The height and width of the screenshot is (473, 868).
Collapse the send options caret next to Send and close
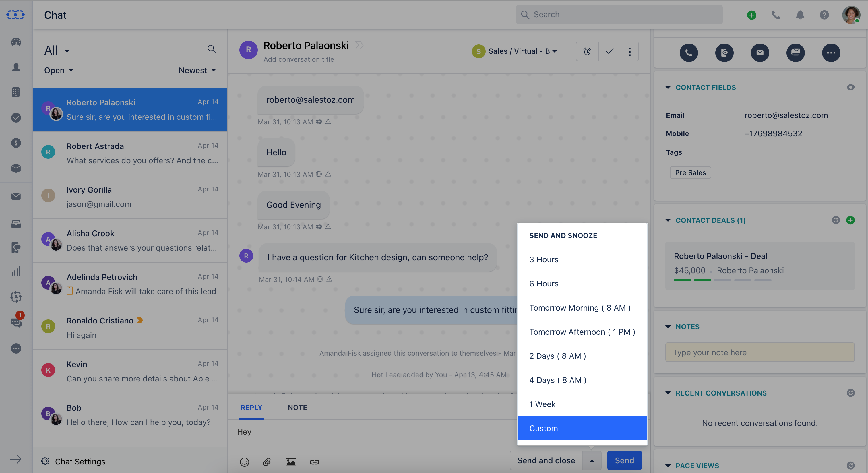click(x=592, y=460)
